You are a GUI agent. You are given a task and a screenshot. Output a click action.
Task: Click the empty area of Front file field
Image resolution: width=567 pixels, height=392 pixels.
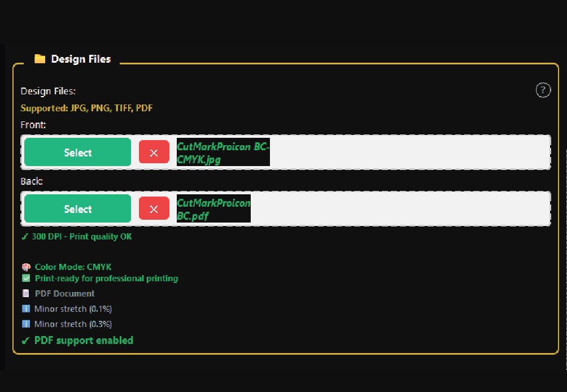tap(407, 153)
